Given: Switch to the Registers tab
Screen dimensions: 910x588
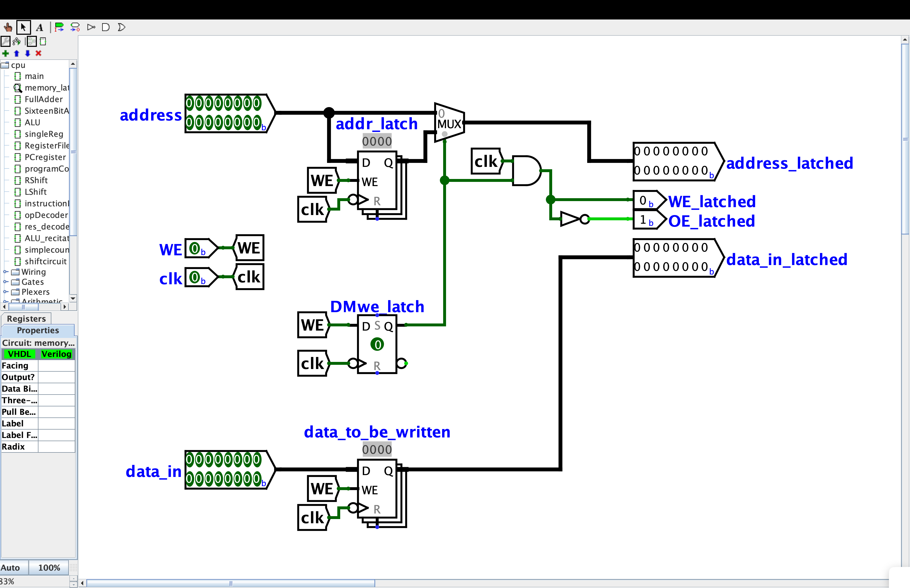Looking at the screenshot, I should 26,318.
